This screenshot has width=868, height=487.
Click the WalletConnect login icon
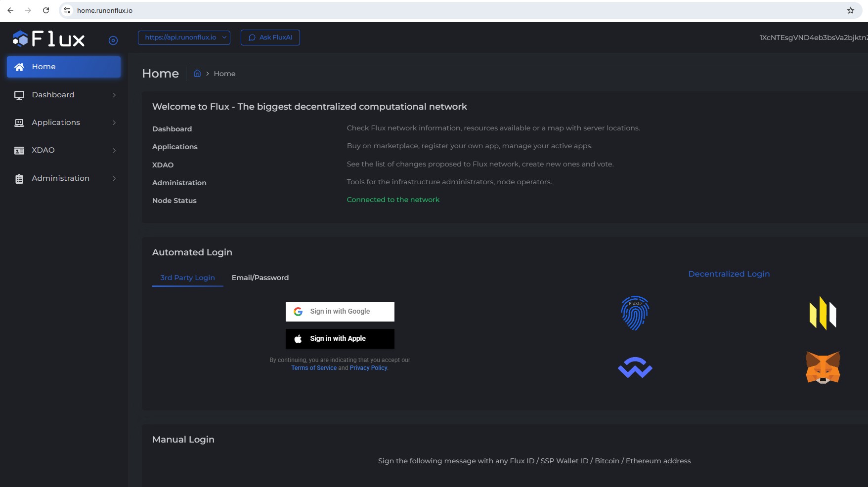(635, 368)
